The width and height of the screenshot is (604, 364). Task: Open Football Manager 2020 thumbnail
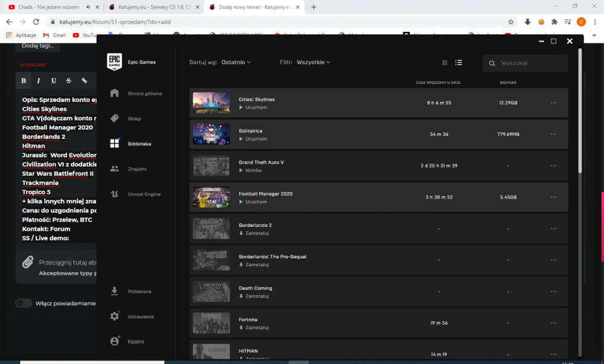211,197
